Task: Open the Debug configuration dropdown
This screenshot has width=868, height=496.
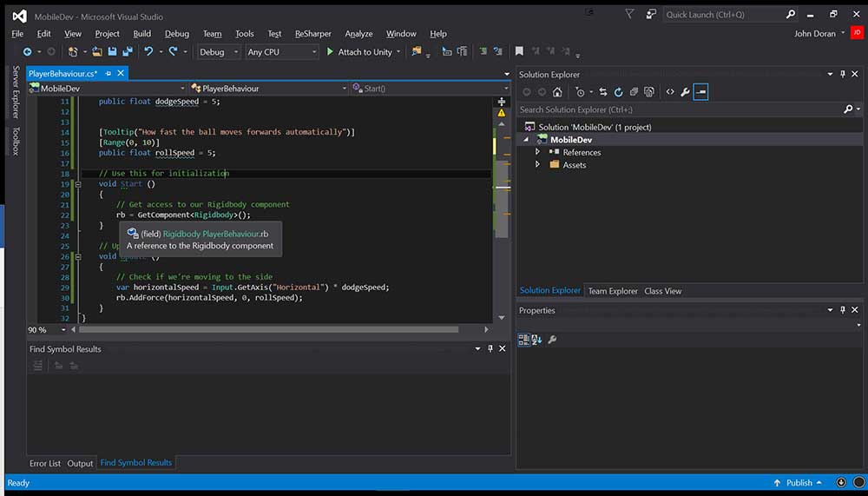Action: pos(219,52)
